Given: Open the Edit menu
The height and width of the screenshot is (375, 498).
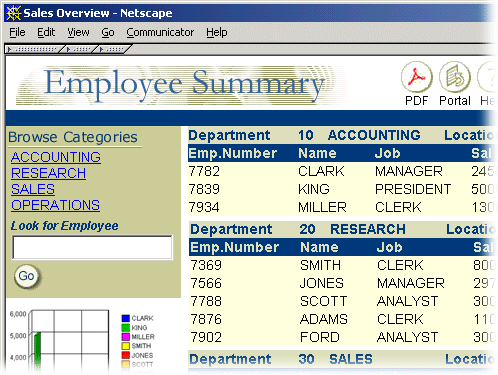Looking at the screenshot, I should 46,32.
